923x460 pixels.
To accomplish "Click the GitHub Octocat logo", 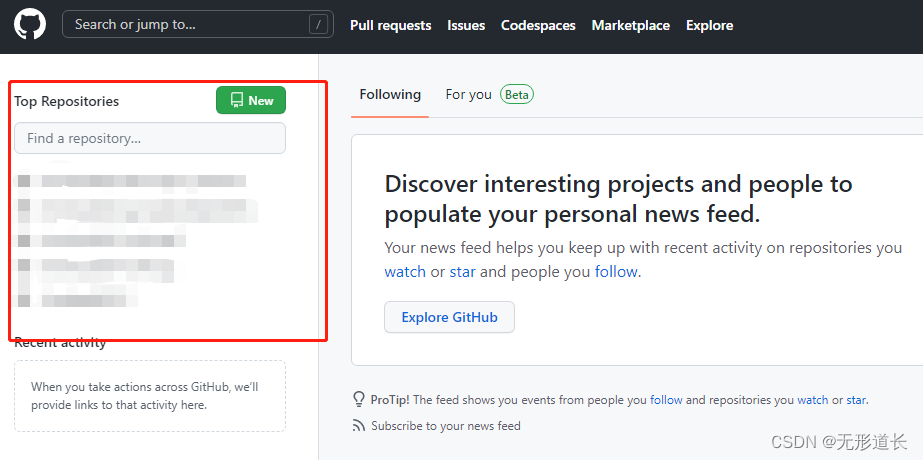I will 30,25.
